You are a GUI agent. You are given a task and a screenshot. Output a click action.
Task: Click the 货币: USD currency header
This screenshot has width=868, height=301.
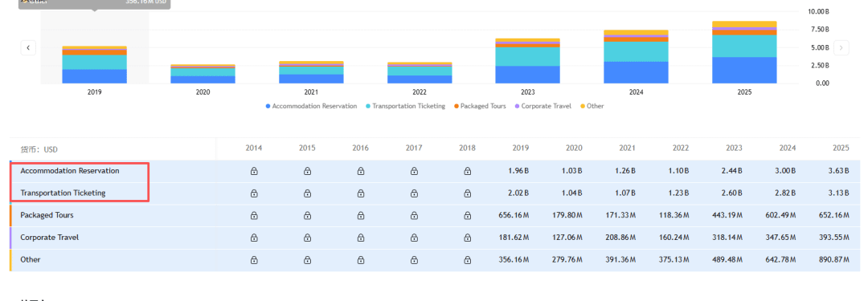coord(39,149)
